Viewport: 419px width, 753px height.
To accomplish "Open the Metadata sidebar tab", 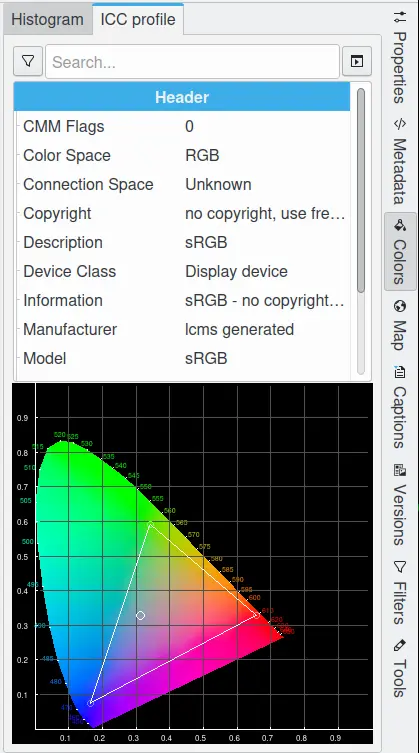I will tap(400, 162).
